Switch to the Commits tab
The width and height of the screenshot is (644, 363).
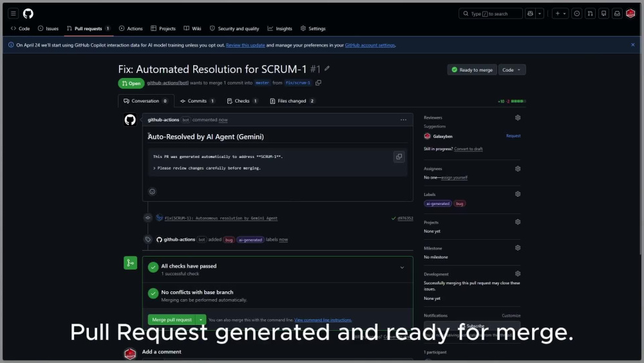(x=198, y=101)
